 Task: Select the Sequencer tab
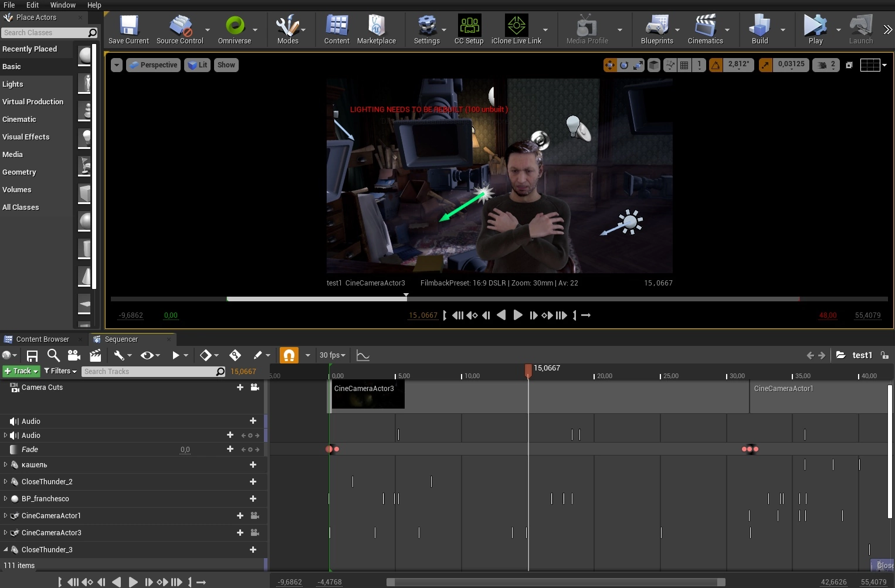click(x=121, y=339)
